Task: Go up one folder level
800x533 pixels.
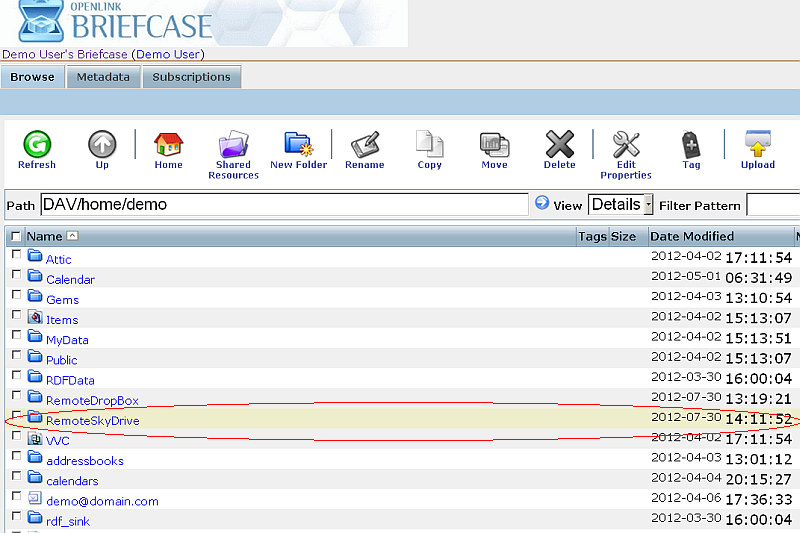Action: tap(102, 145)
